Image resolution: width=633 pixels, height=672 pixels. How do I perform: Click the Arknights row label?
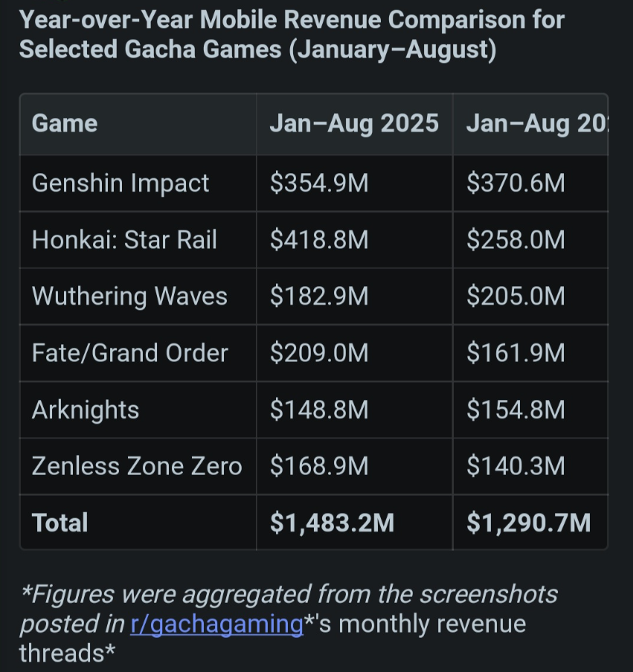[86, 410]
